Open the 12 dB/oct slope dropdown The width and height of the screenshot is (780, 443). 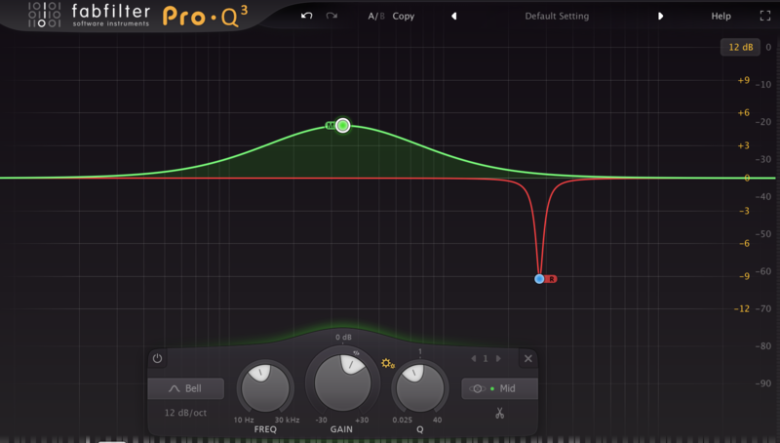pyautogui.click(x=186, y=413)
